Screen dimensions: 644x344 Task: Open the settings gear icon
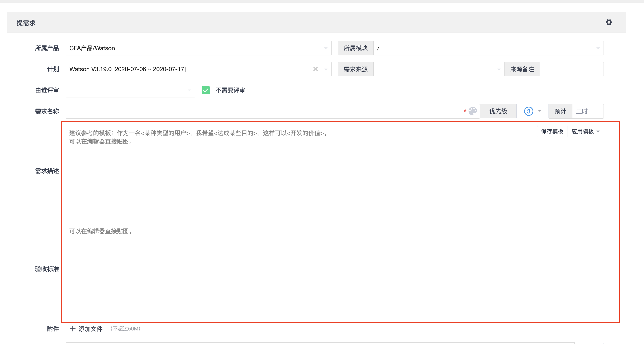pyautogui.click(x=609, y=23)
